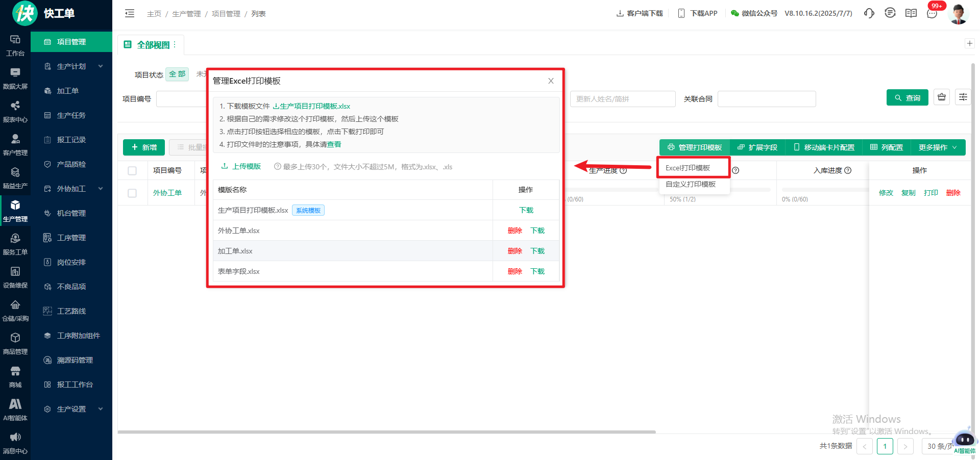Collapse the sidebar with the hamburger icon
Viewport: 980px width, 460px height.
click(x=130, y=14)
